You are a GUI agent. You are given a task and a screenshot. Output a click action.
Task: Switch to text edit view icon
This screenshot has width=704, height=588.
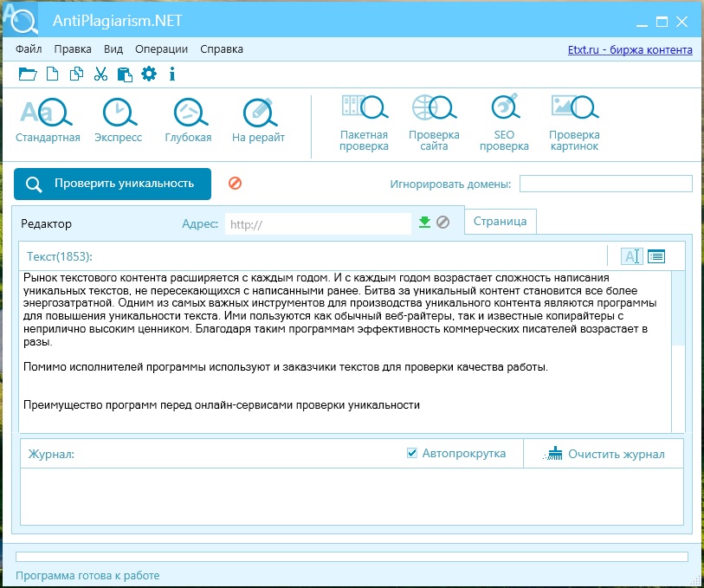(x=632, y=256)
